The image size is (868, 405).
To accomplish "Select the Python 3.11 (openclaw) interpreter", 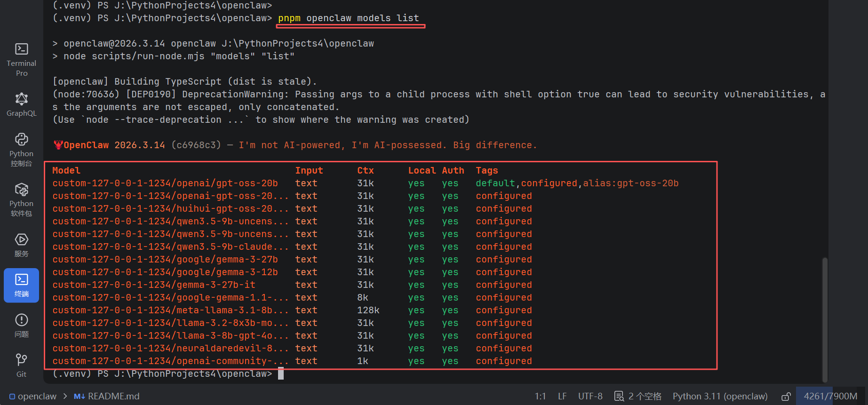I will 720,396.
